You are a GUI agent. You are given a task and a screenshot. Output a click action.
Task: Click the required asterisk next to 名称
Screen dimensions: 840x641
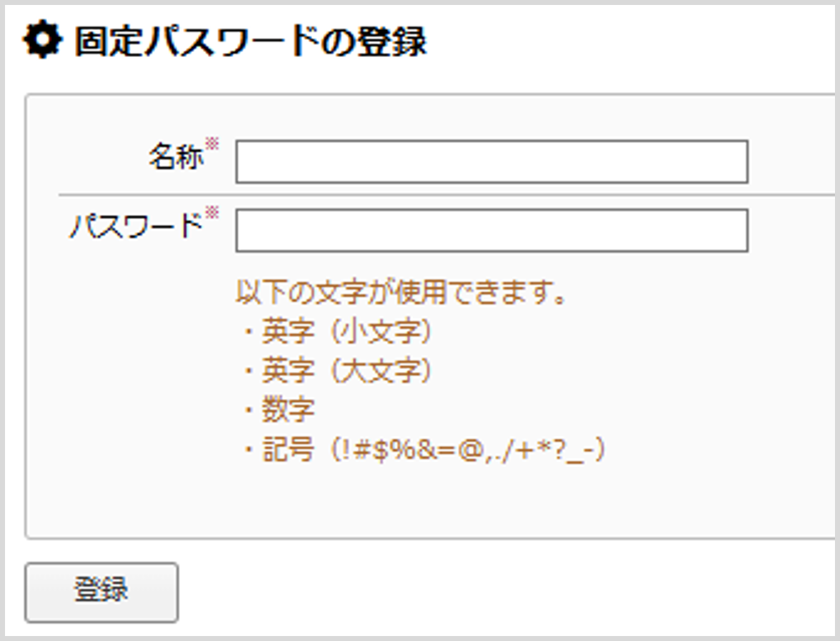point(212,145)
